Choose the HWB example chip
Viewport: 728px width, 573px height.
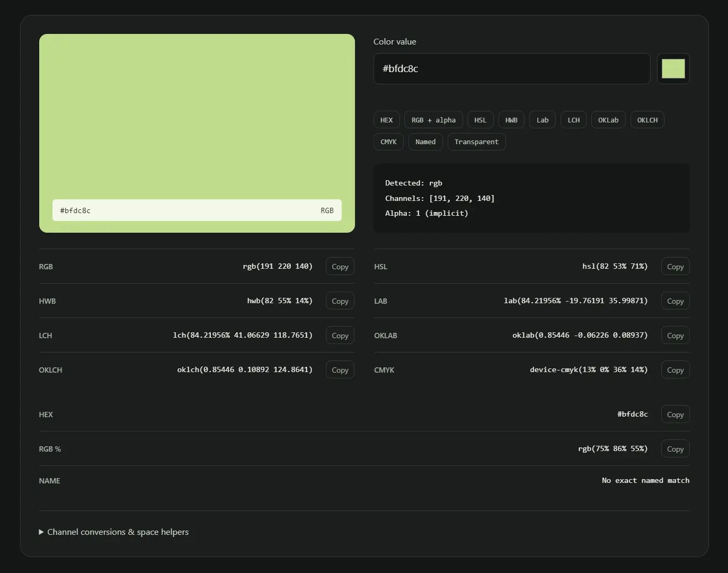coord(511,120)
